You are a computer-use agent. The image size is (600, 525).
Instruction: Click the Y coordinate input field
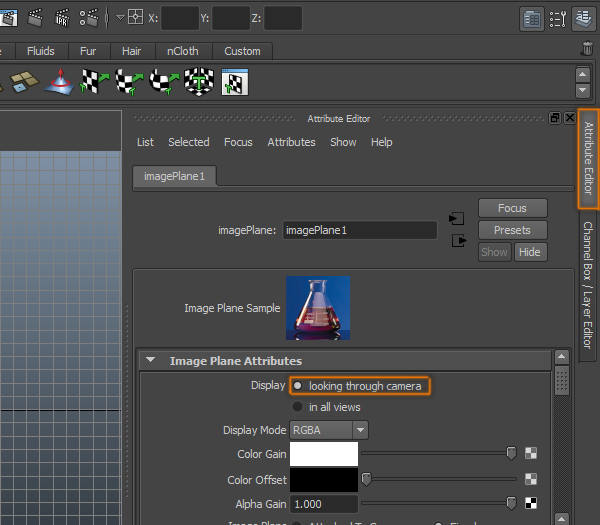(x=231, y=18)
